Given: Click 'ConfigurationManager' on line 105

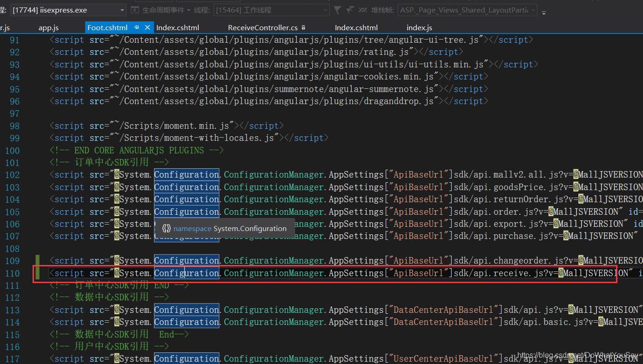Looking at the screenshot, I should pyautogui.click(x=274, y=212).
